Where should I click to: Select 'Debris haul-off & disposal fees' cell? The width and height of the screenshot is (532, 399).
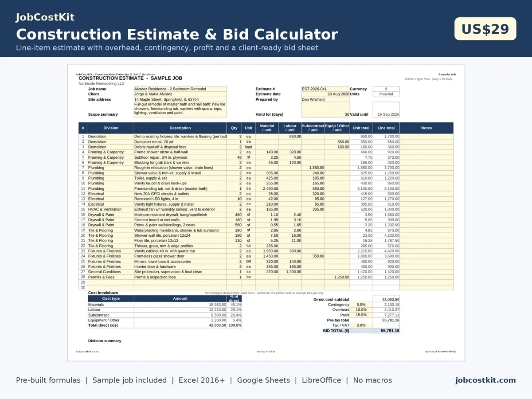pyautogui.click(x=180, y=147)
